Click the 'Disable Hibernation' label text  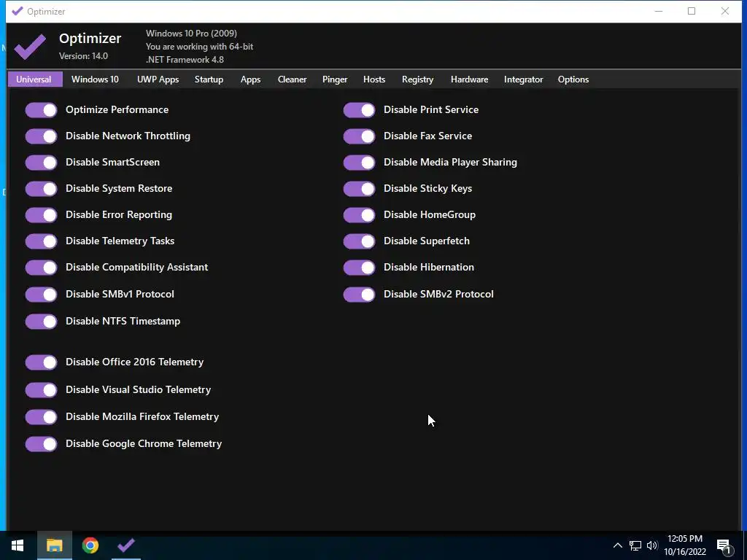click(429, 267)
